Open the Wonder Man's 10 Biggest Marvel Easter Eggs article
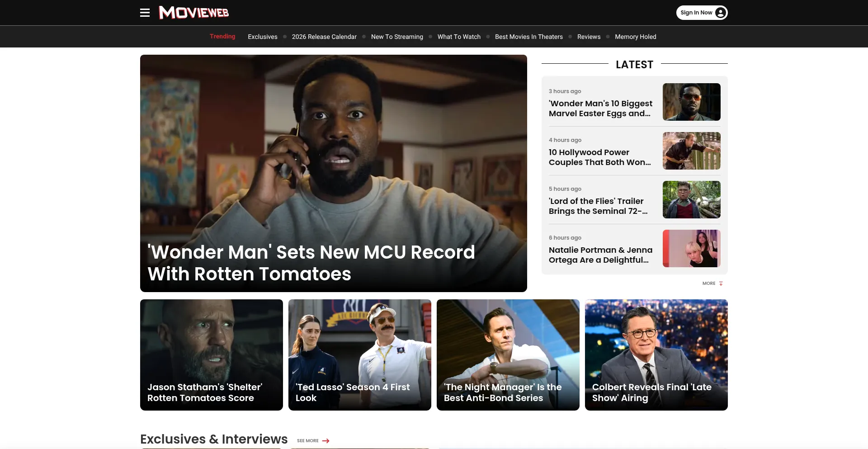Image resolution: width=868 pixels, height=449 pixels. 600,109
